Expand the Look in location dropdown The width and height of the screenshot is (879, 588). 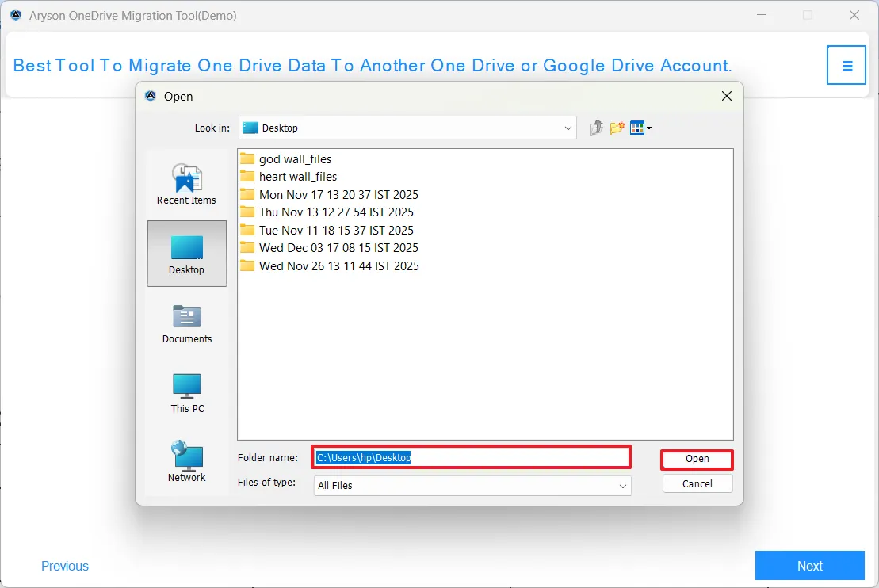[x=568, y=128]
